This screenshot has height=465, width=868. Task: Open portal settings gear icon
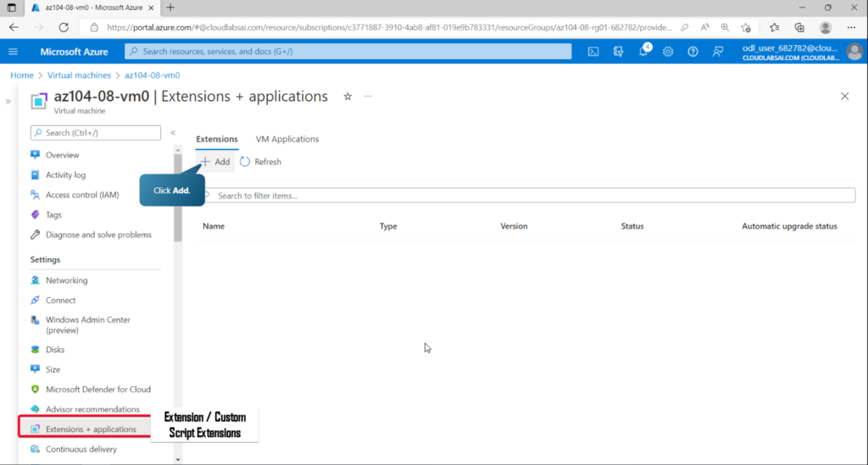click(668, 52)
